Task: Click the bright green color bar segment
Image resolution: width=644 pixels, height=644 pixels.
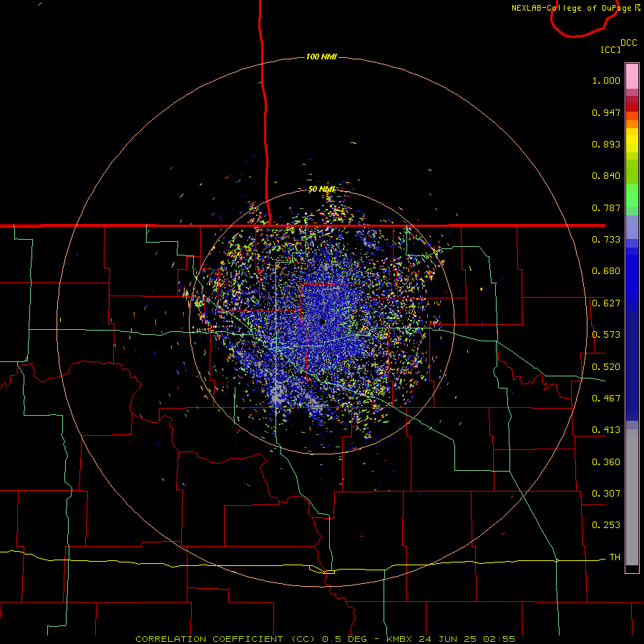Action: pos(632,195)
